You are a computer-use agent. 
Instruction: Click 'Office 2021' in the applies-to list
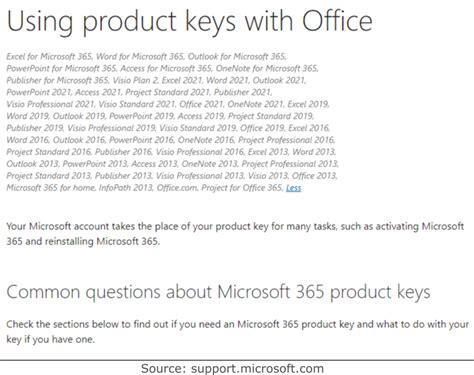tap(201, 104)
